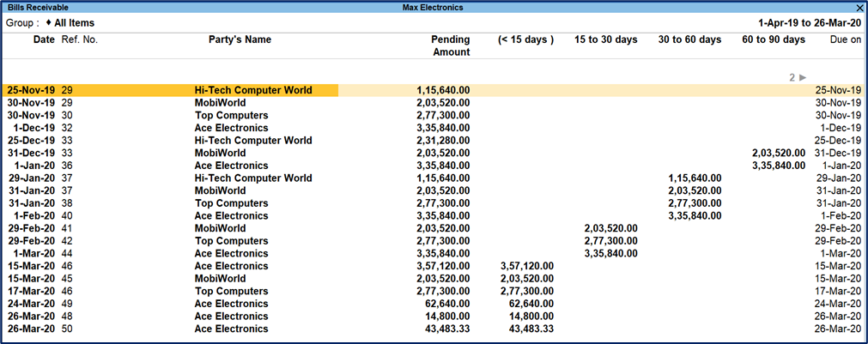Click the 1-Apr-19 to 26-Mar-20 period

[810, 23]
